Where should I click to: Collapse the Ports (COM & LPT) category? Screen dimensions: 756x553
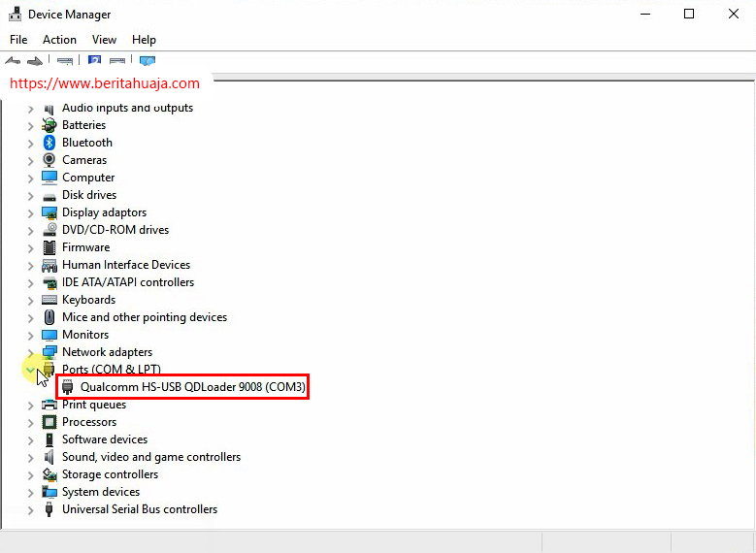click(31, 370)
